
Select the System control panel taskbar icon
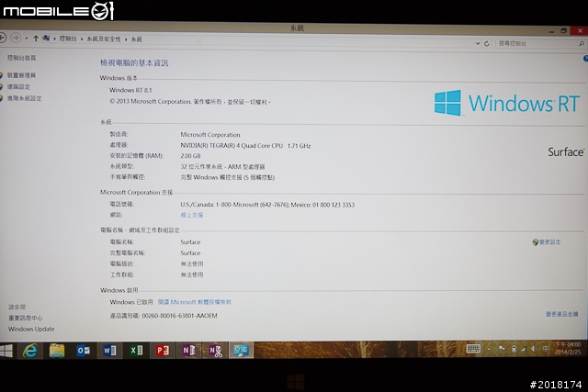[x=241, y=351]
